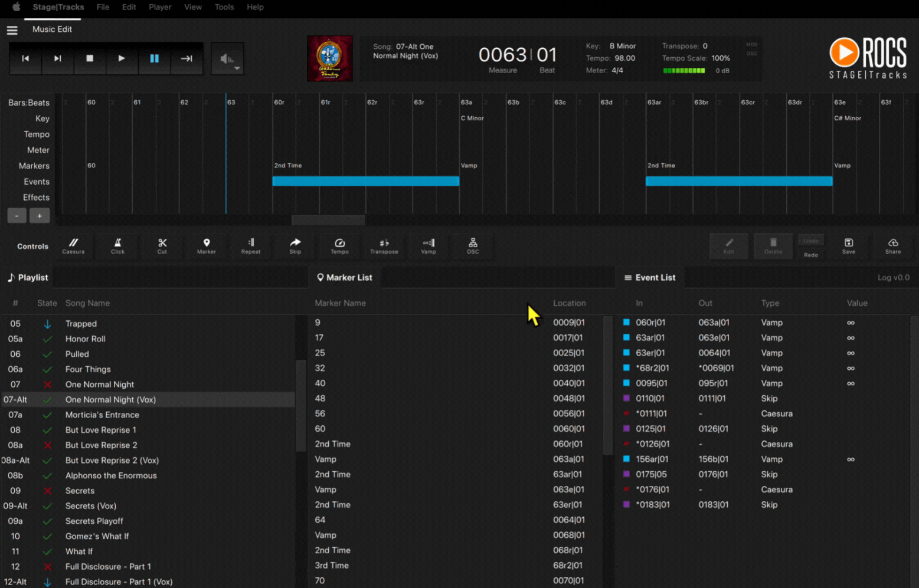The width and height of the screenshot is (919, 588).
Task: Click the C# Minor key marker
Action: coord(848,118)
